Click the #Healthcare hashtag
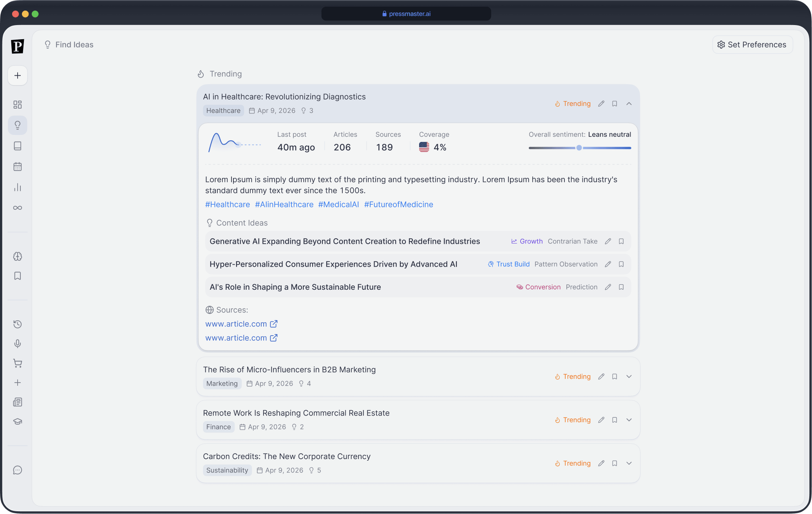Screen dimensions: 812x514 tap(228, 205)
